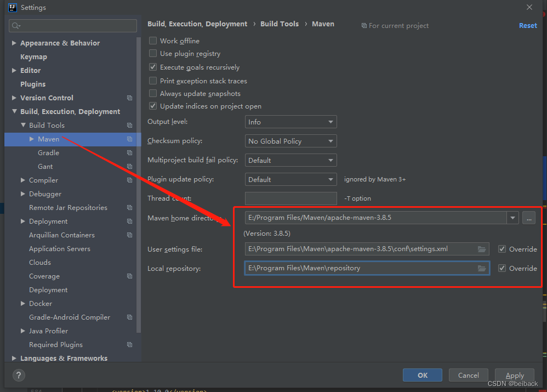Open the Plugin update policy dropdown
This screenshot has width=547, height=392.
pyautogui.click(x=290, y=180)
